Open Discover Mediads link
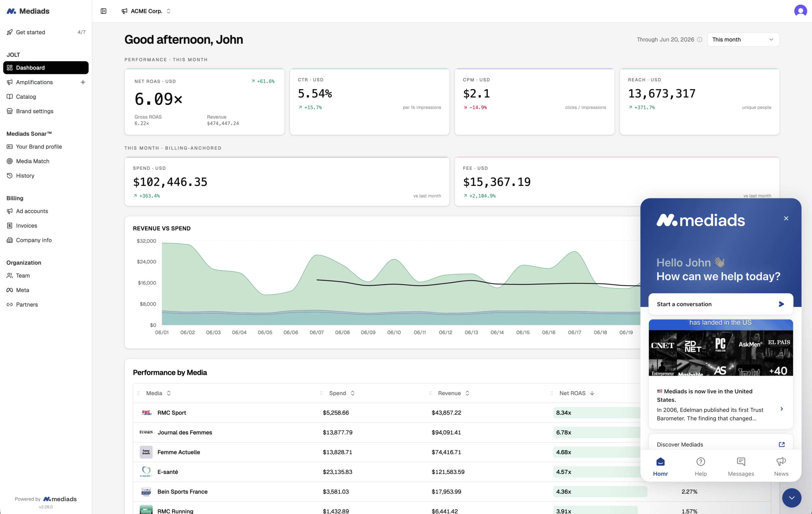This screenshot has height=514, width=812. (721, 444)
